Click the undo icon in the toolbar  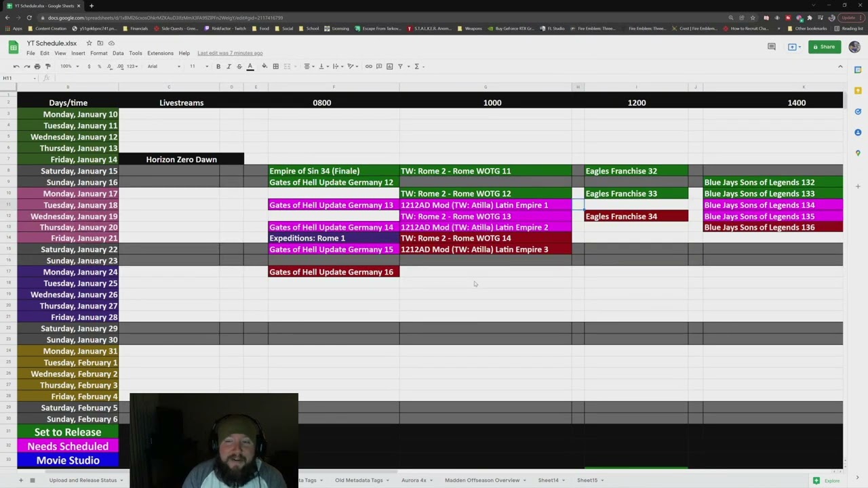click(16, 66)
